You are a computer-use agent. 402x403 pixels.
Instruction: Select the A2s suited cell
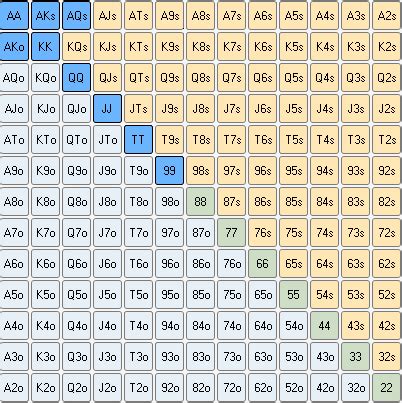pos(387,16)
